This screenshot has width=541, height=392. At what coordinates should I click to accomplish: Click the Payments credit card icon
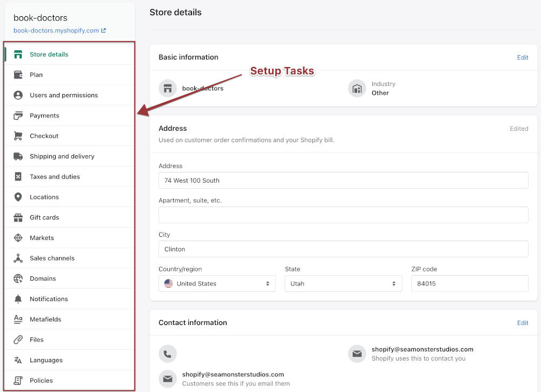tap(18, 116)
